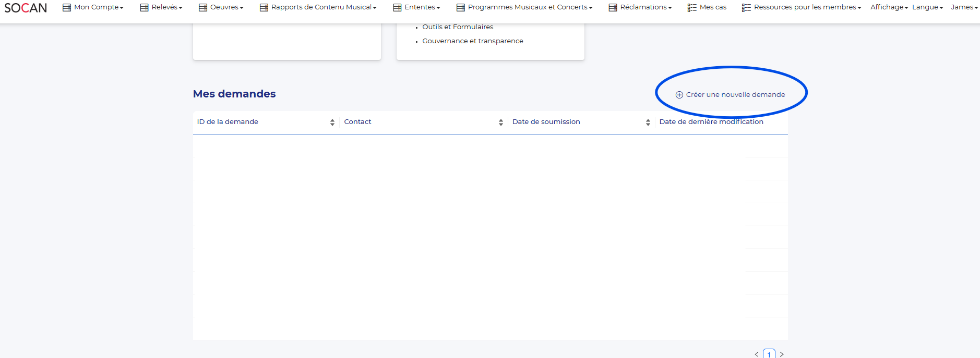Open the Oeuvres menu
This screenshot has height=358, width=980.
coord(221,7)
